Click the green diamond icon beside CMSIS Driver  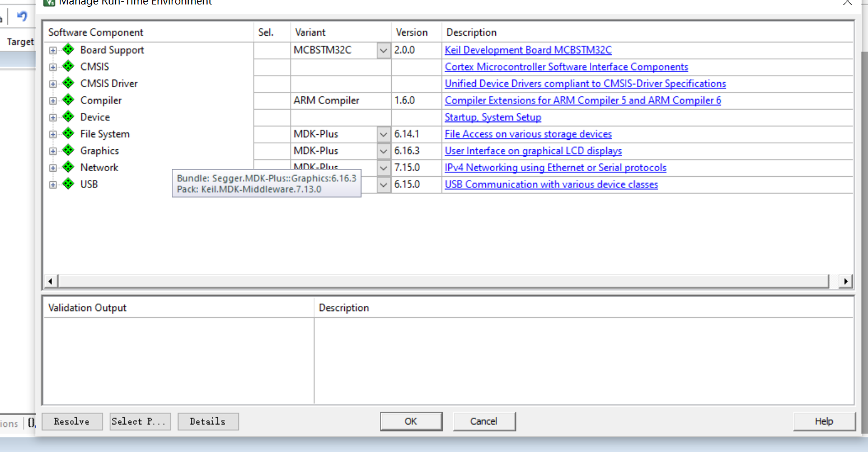tap(68, 83)
